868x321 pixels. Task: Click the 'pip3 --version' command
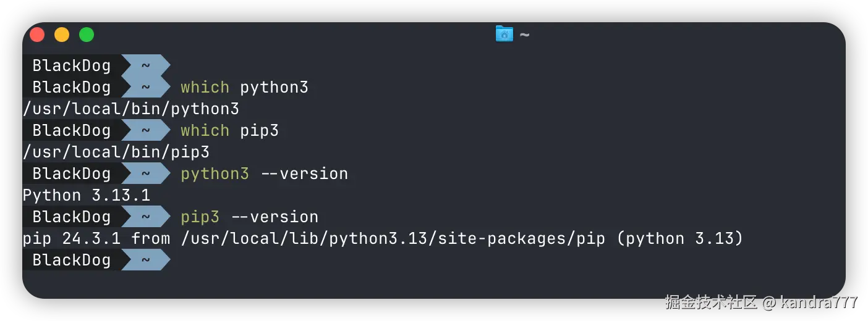pyautogui.click(x=249, y=217)
